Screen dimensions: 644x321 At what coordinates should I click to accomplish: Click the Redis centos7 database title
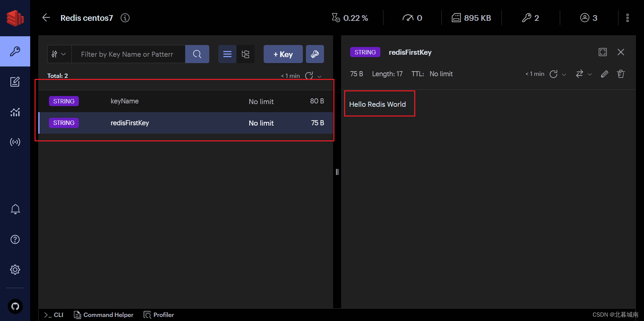point(87,18)
